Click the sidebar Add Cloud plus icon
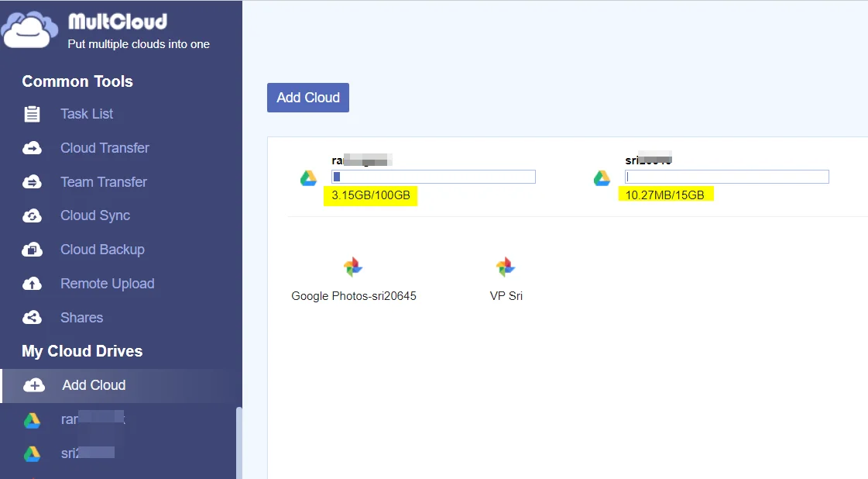This screenshot has height=479, width=868. [34, 385]
